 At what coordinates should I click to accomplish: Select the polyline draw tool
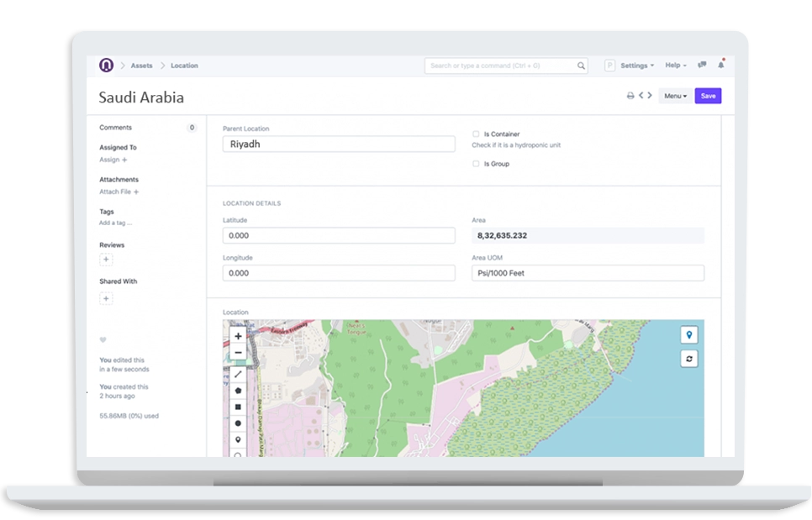[x=238, y=374]
